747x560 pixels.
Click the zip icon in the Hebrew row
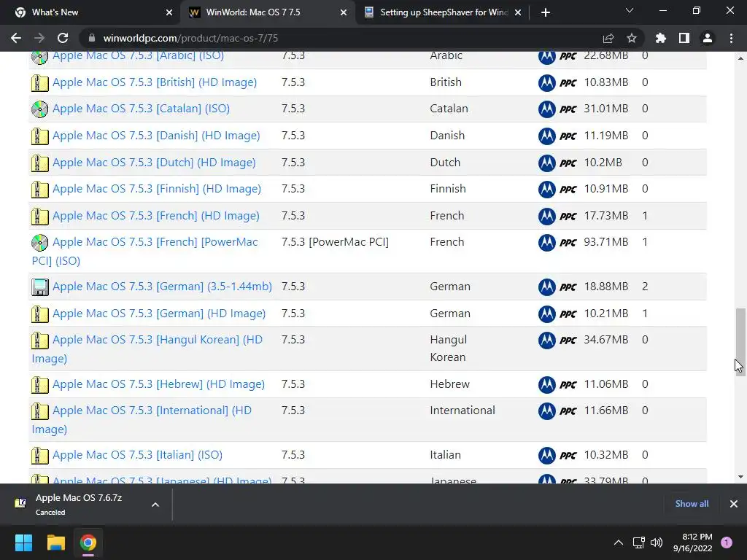[40, 385]
